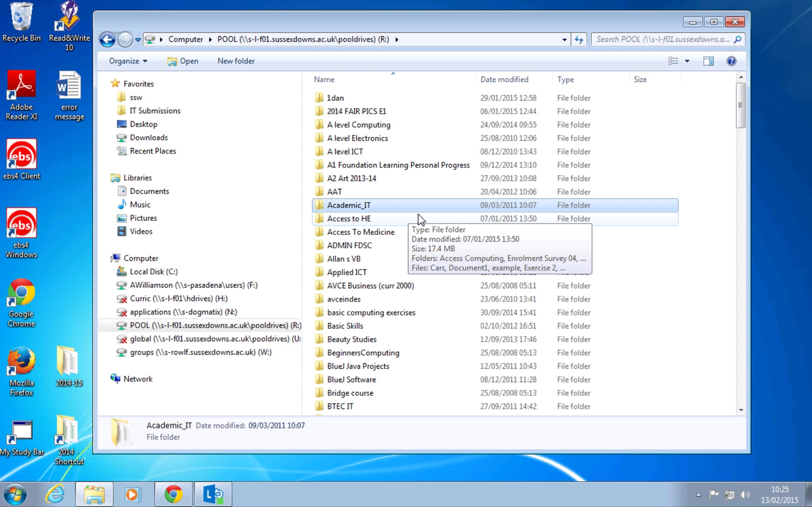Click the Help question mark icon

pyautogui.click(x=731, y=61)
